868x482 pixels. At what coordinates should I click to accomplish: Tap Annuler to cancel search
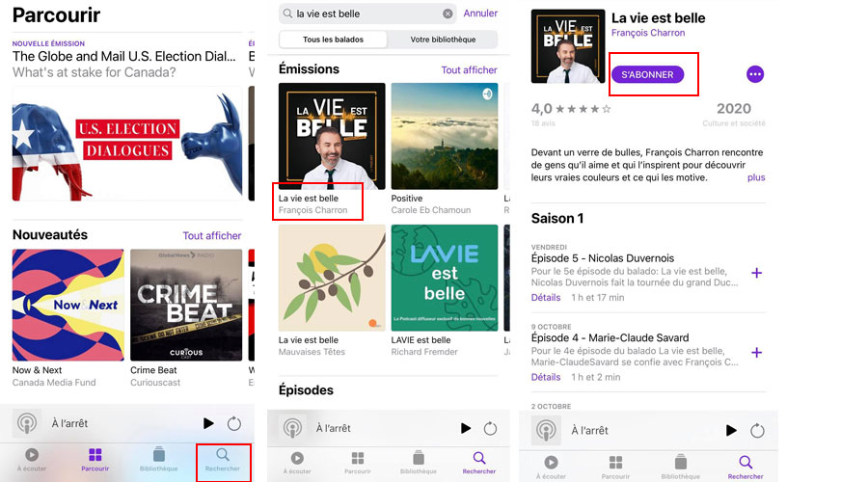[x=480, y=13]
